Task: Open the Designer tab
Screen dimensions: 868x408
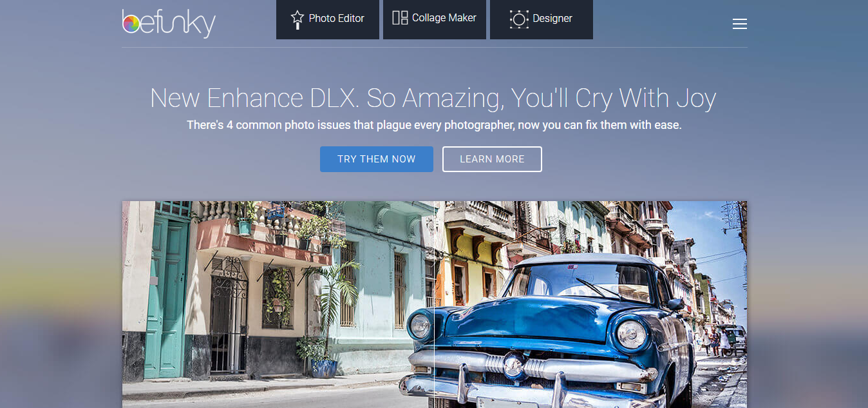Action: (542, 19)
